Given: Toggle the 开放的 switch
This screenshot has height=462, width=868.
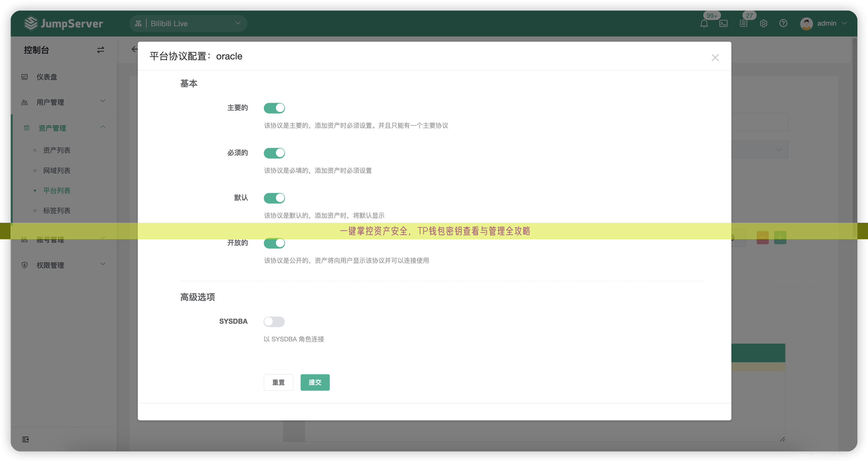Looking at the screenshot, I should pyautogui.click(x=274, y=243).
